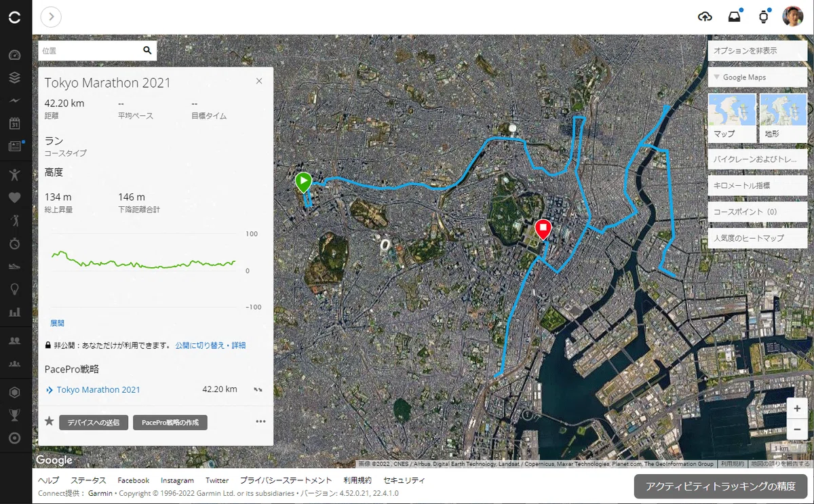The height and width of the screenshot is (504, 814).
Task: Click the red finish marker on map
Action: click(x=543, y=230)
